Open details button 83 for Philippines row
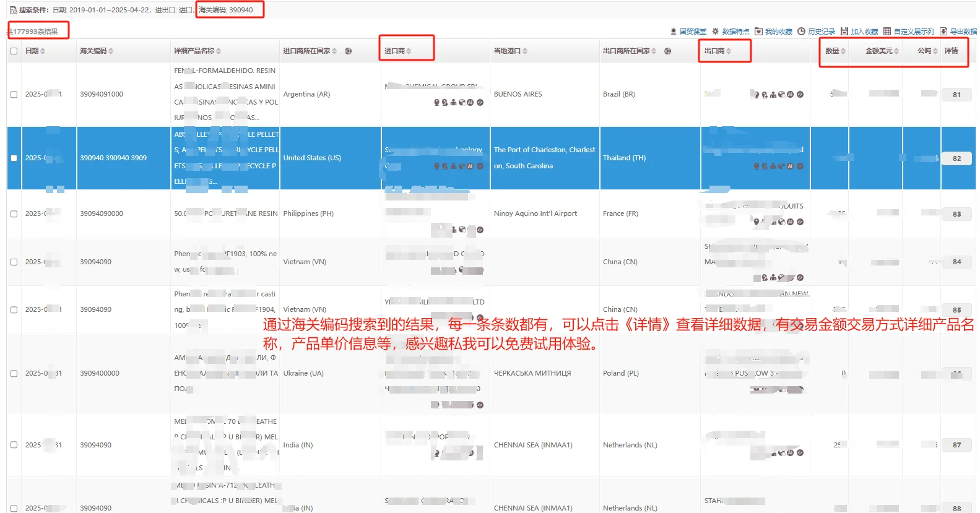 [x=956, y=214]
